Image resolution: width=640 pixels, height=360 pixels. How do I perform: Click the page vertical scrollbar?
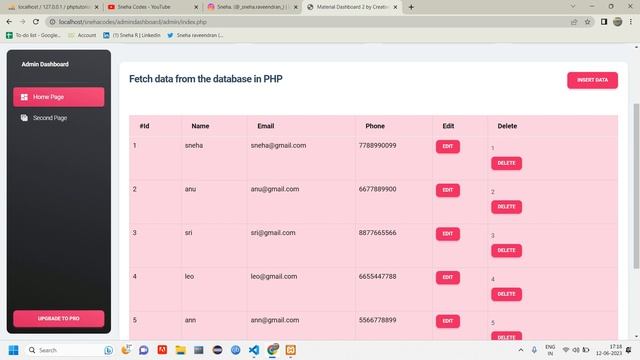636,186
